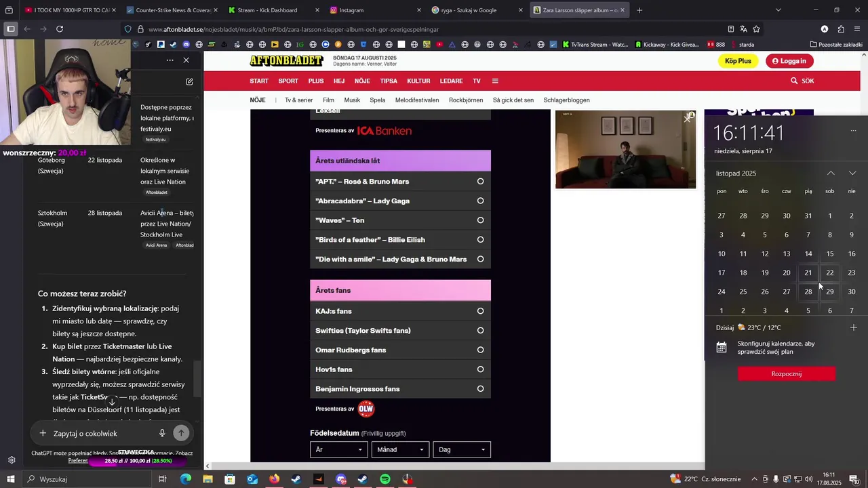Bookmark this page with the star icon
Viewport: 868px width, 488px height.
click(x=756, y=29)
